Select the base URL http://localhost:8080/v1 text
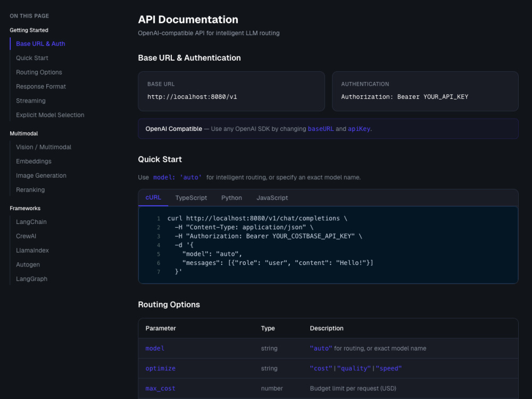 [x=192, y=97]
